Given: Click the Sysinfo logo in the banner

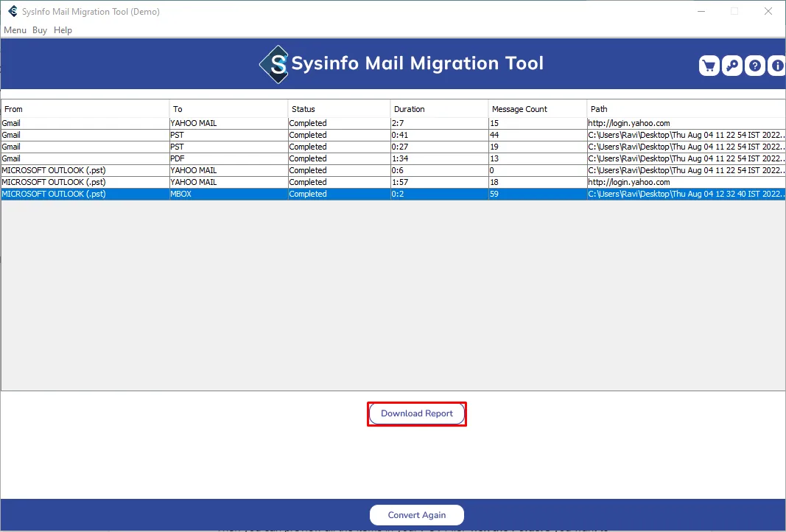Looking at the screenshot, I should [x=275, y=64].
